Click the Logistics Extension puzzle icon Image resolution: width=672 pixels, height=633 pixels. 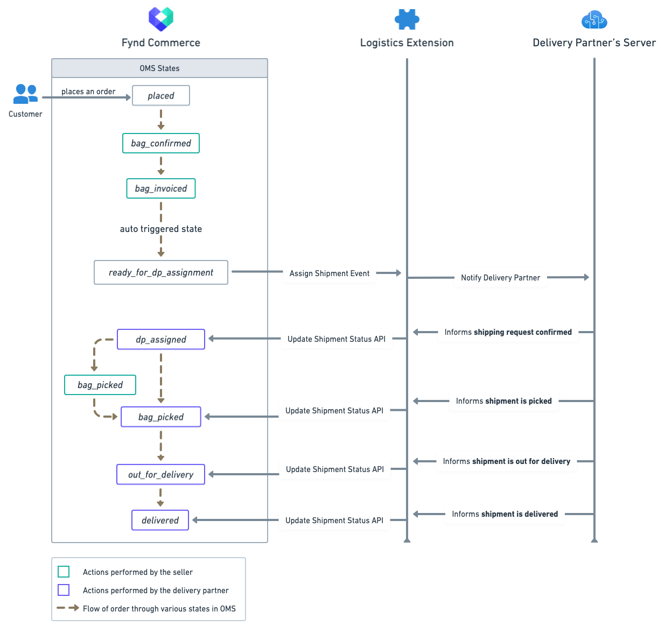[x=407, y=19]
